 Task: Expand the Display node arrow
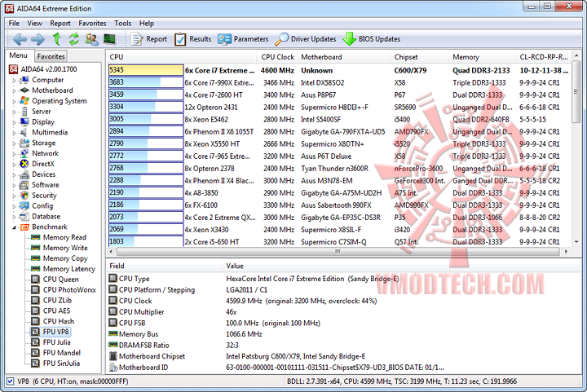[14, 122]
